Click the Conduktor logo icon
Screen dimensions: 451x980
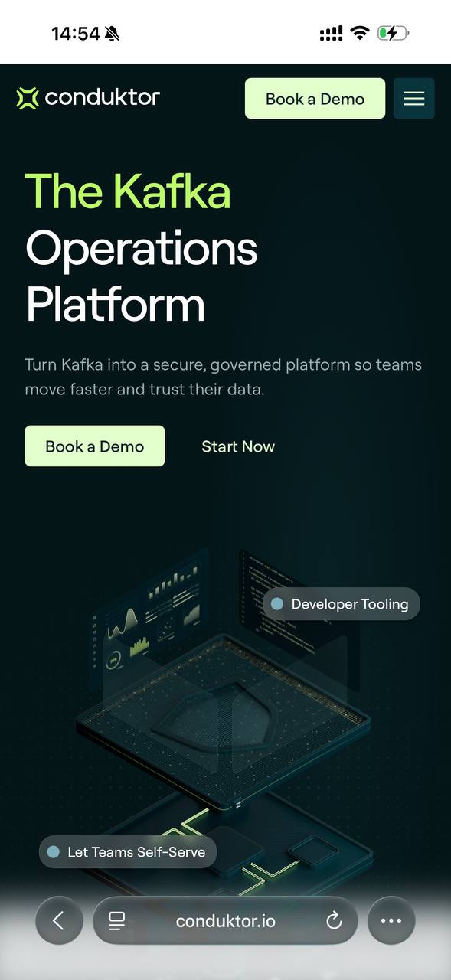(28, 98)
